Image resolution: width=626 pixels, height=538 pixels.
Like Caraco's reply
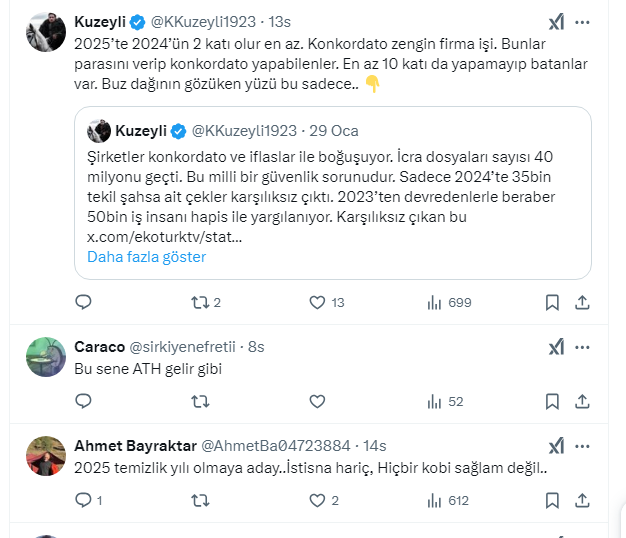pyautogui.click(x=317, y=401)
